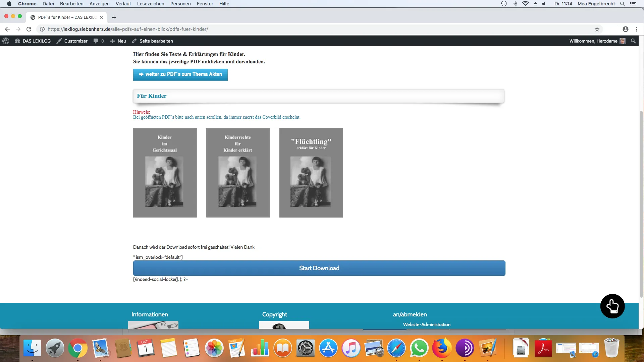
Task: Open iTunes from the Dock
Action: pyautogui.click(x=351, y=348)
